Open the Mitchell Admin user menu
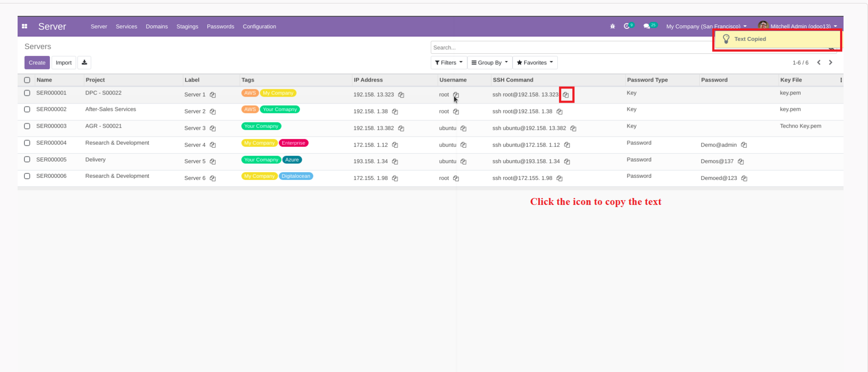This screenshot has width=868, height=372. [x=797, y=26]
